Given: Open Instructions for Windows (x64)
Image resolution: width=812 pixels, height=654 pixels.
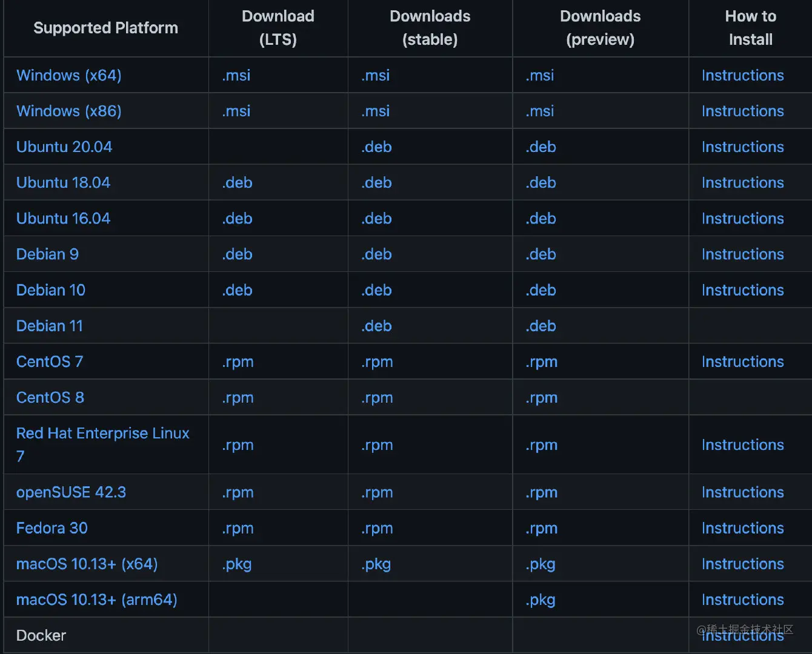Looking at the screenshot, I should [742, 75].
